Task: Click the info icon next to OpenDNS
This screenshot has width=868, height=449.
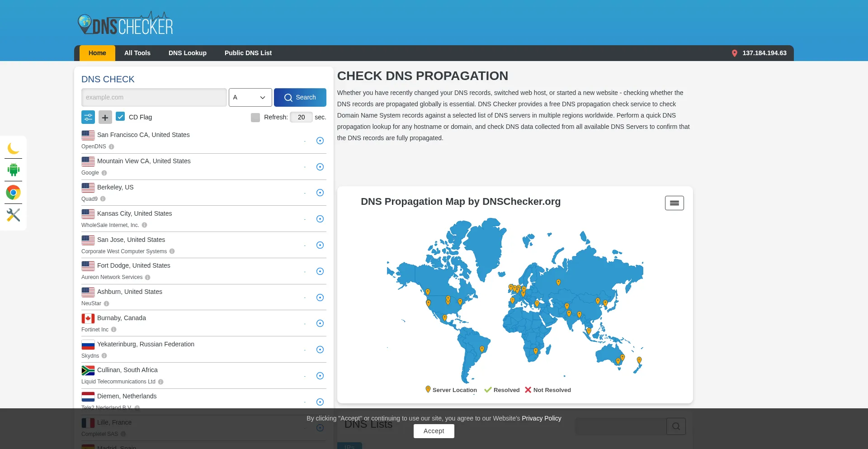Action: 111,147
